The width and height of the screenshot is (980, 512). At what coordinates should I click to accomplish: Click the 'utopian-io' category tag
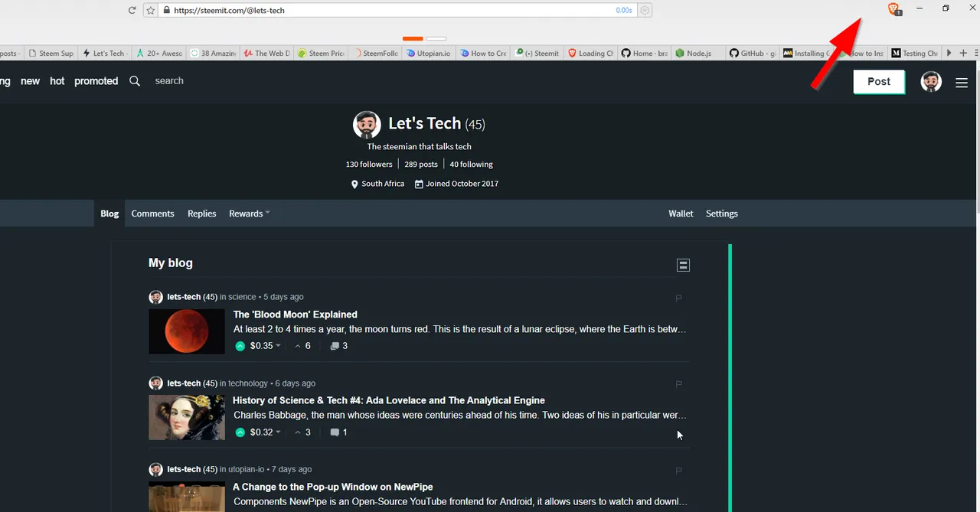pos(247,470)
